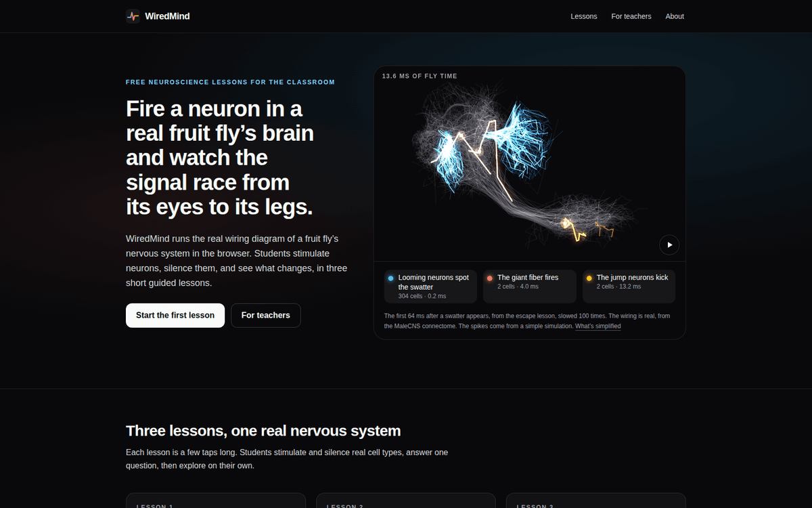Click the For teachers hero button

[266, 316]
